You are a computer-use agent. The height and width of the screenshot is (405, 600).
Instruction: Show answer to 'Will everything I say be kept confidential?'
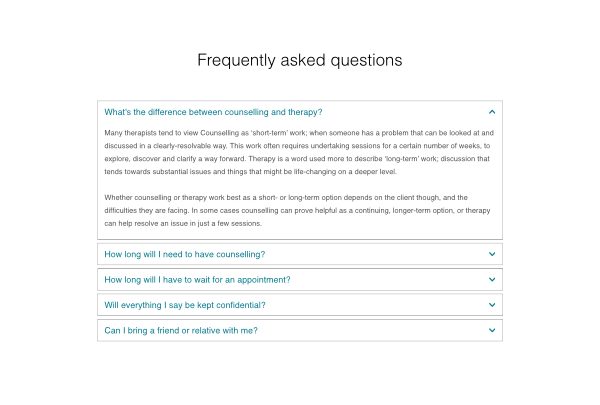[185, 305]
